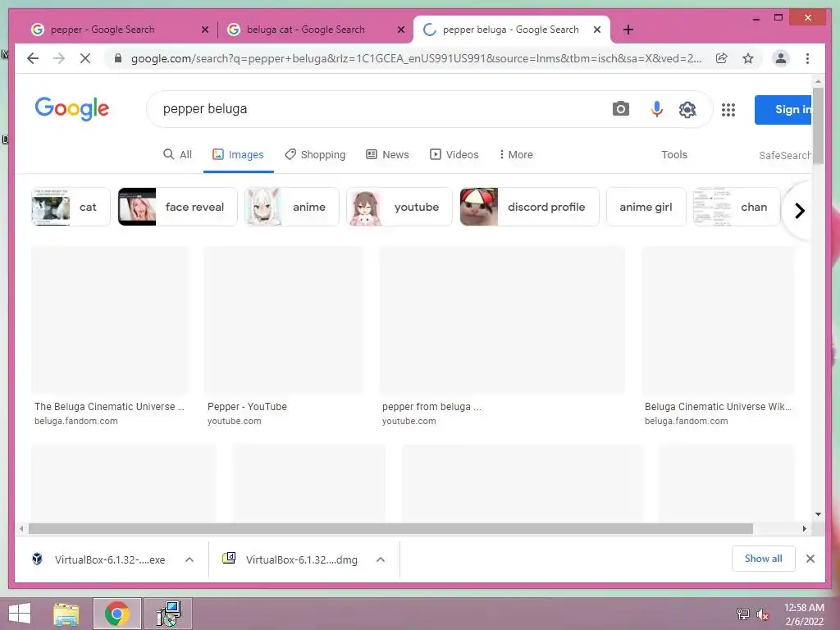Select the Images tab
The height and width of the screenshot is (630, 840).
tap(239, 154)
